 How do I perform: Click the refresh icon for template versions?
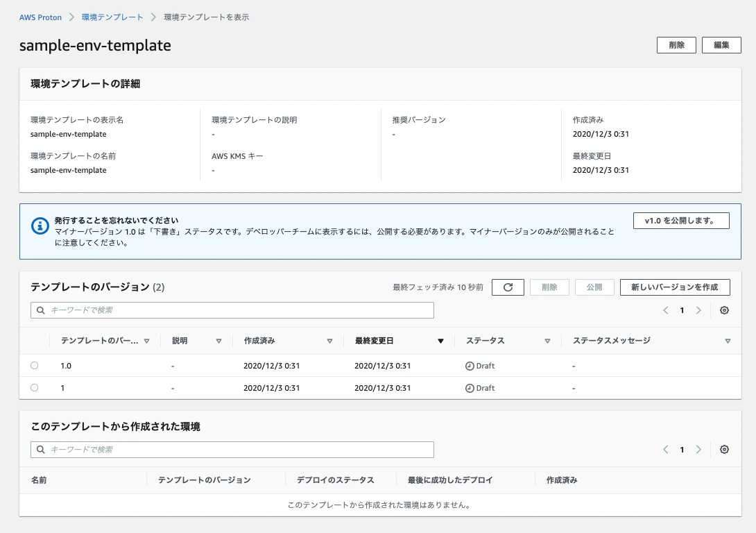click(508, 287)
